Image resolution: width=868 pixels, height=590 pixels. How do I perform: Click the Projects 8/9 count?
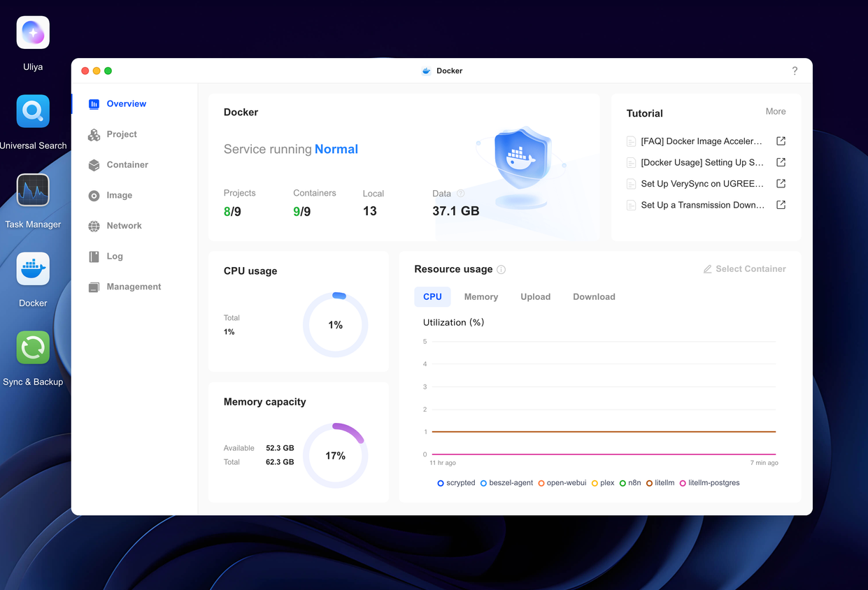coord(232,211)
